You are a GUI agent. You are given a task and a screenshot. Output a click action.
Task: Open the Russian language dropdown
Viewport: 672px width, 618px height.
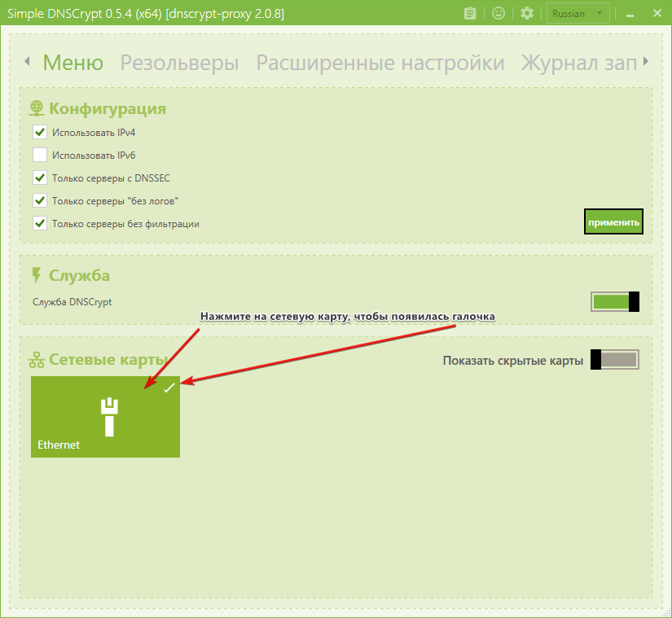tap(578, 14)
